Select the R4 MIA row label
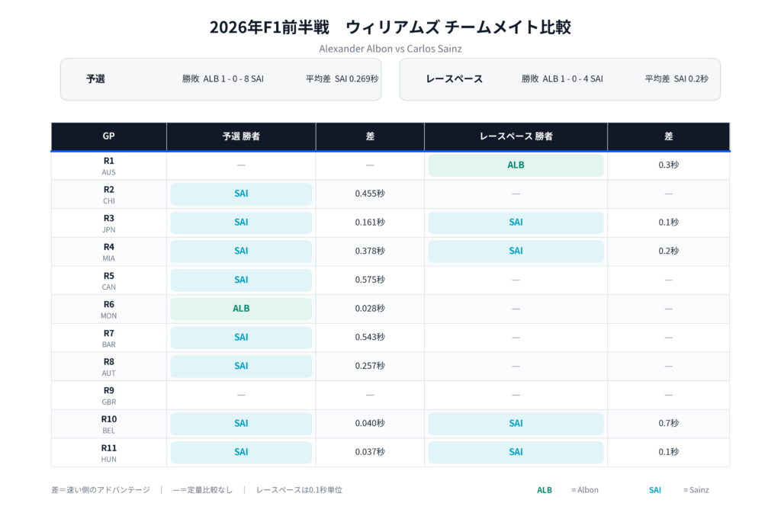Screen dimensions: 781x532 (x=108, y=252)
